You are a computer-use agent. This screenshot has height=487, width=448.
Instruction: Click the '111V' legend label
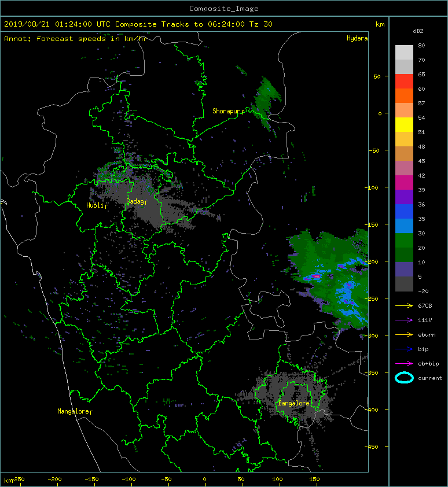(x=425, y=320)
